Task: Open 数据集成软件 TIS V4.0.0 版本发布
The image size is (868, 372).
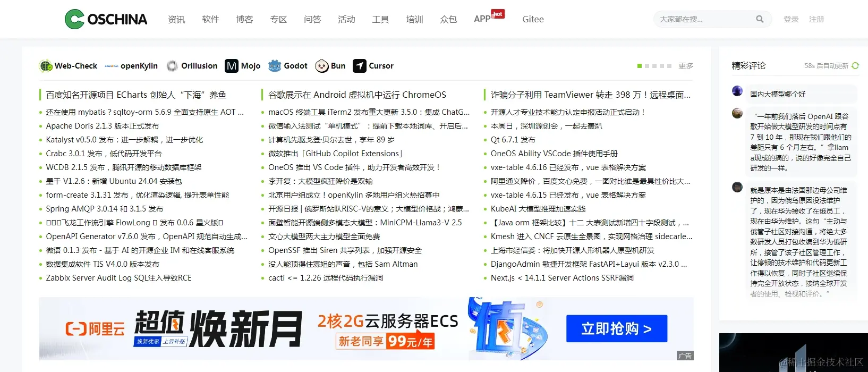Action: tap(103, 264)
